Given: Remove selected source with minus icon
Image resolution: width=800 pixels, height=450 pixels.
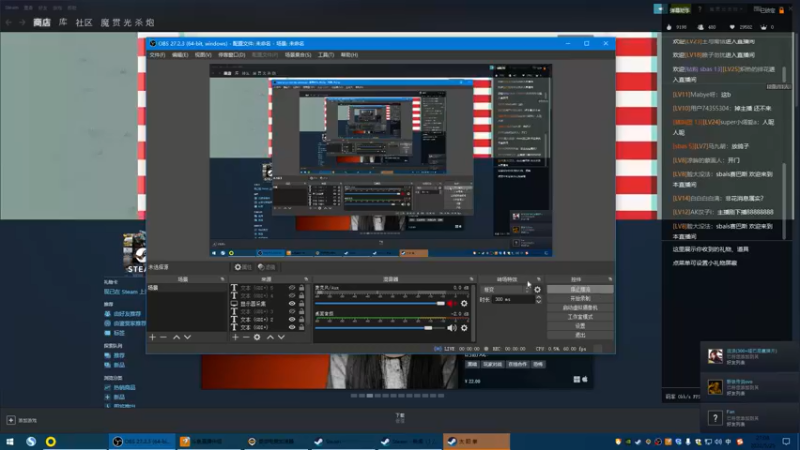Looking at the screenshot, I should [246, 337].
